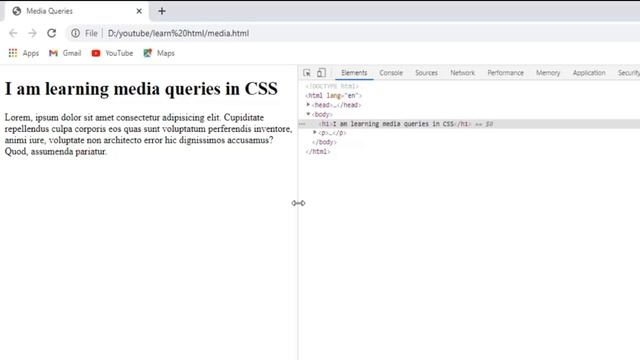Select the Media Queries browser tab
Viewport: 640px width, 360px height.
(76, 11)
